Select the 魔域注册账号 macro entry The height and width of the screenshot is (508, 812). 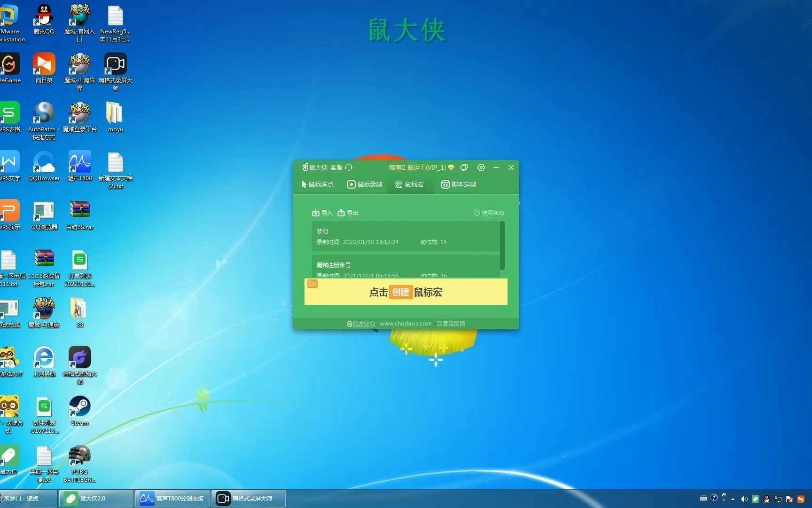(406, 266)
